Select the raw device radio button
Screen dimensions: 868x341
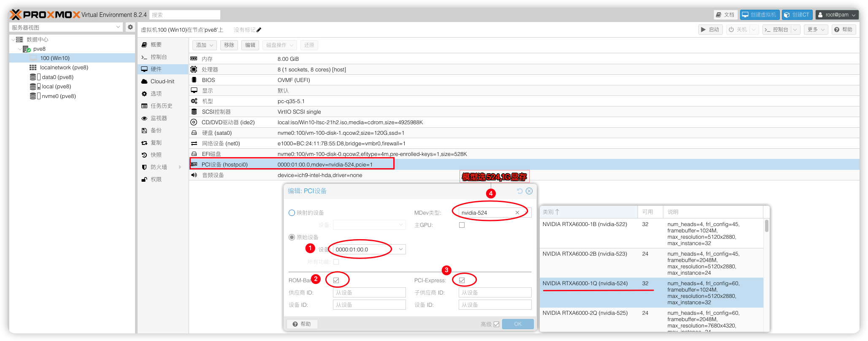292,237
